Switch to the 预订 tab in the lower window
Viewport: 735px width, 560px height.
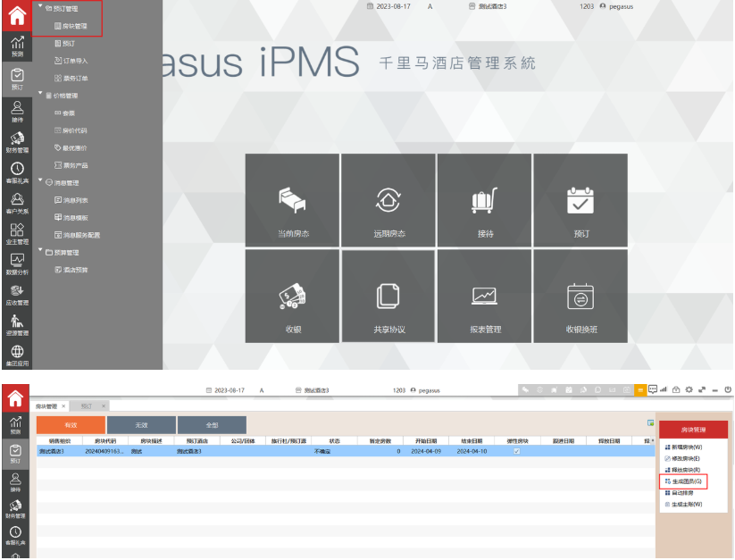click(86, 405)
